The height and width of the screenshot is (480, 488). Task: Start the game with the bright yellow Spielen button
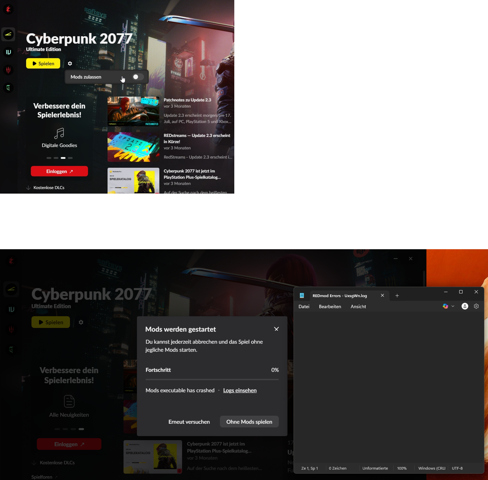pyautogui.click(x=43, y=63)
